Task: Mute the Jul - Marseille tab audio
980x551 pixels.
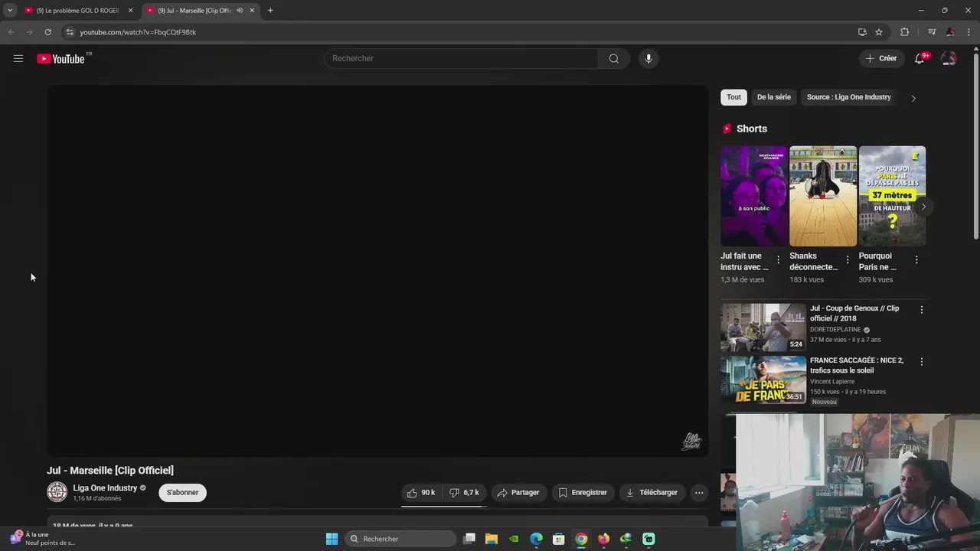Action: point(240,11)
